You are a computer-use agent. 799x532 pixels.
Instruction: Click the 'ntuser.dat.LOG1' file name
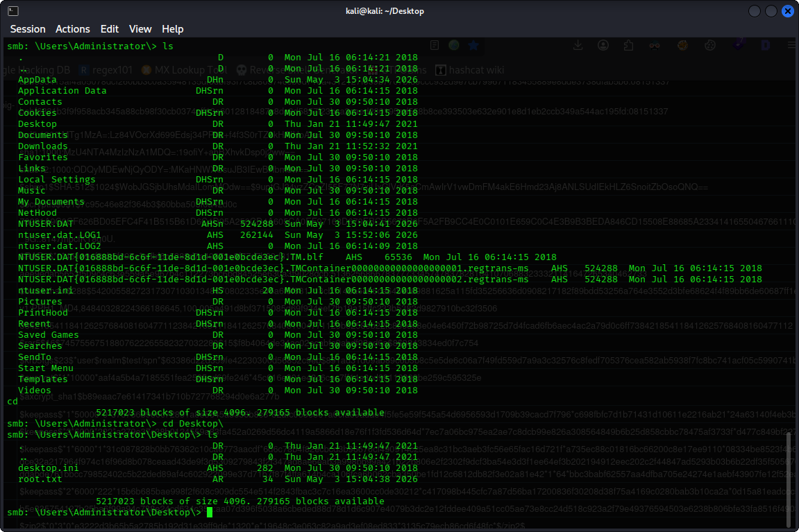[59, 235]
